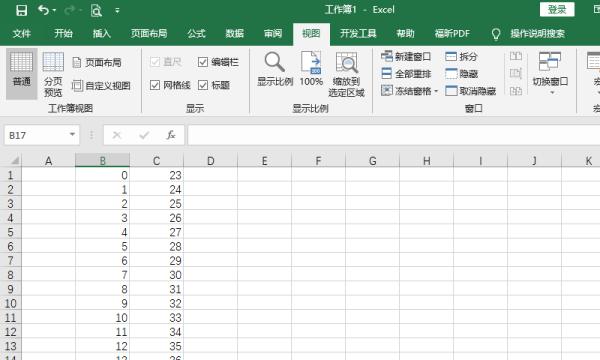Click the reset window position icon
The height and width of the screenshot is (360, 600).
[516, 91]
